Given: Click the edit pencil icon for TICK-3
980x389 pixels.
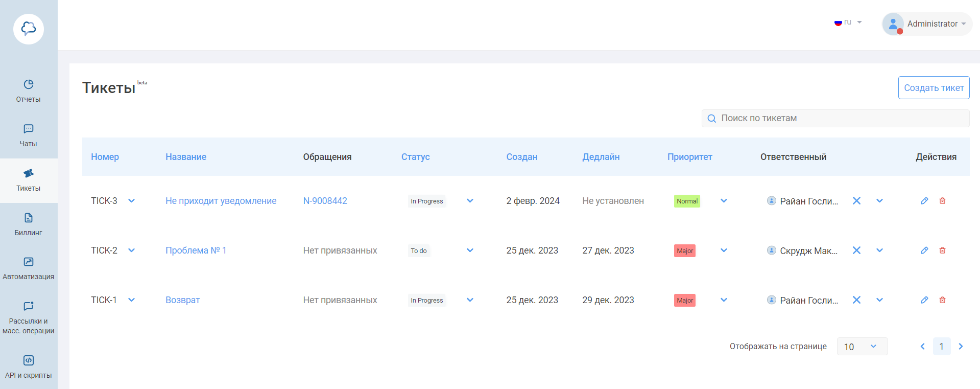Looking at the screenshot, I should click(924, 201).
